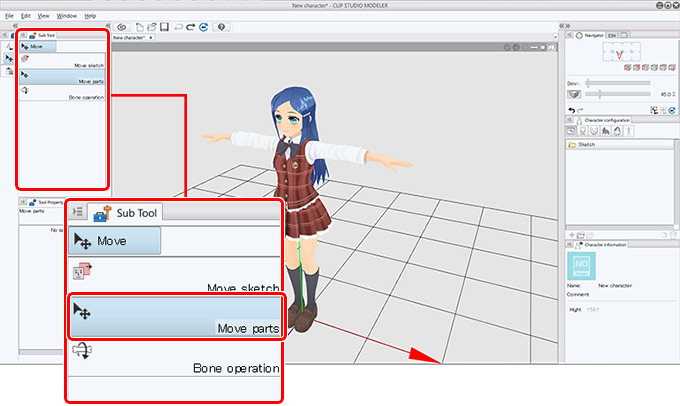Image resolution: width=680 pixels, height=406 pixels.
Task: Click the add plus icon below the configuration list
Action: click(572, 235)
